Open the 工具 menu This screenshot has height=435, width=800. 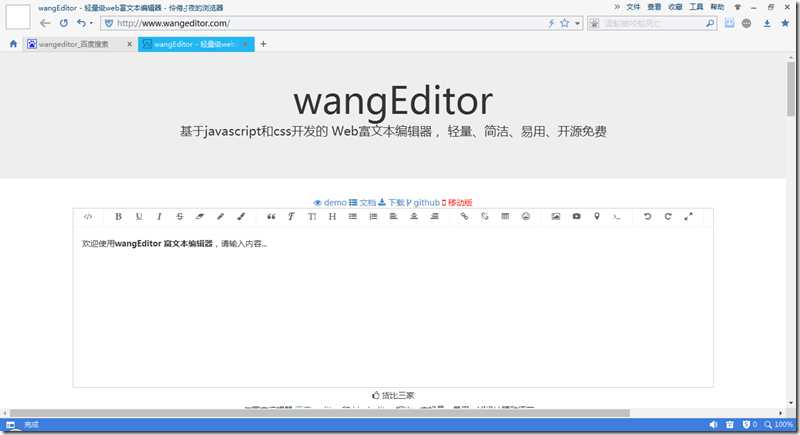696,7
